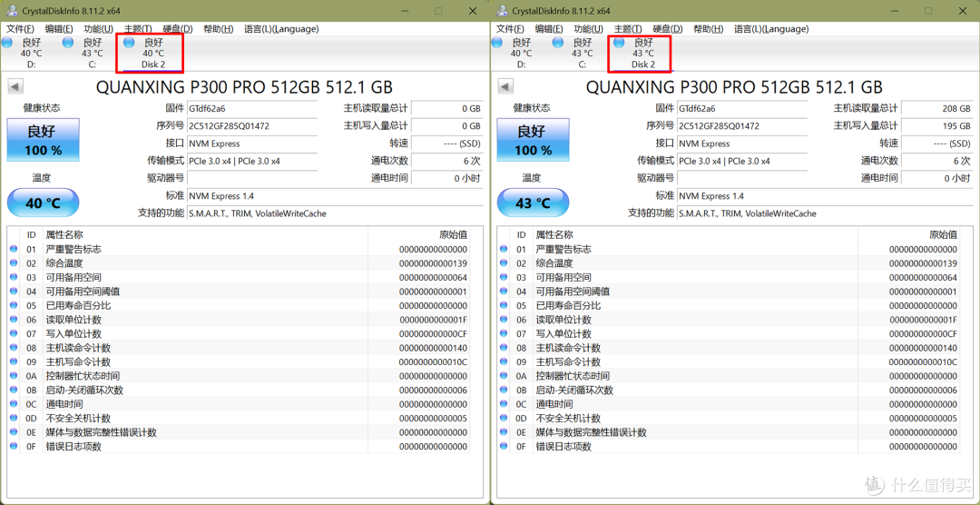Click orb beside 读取单位计数 in left window

tap(14, 320)
